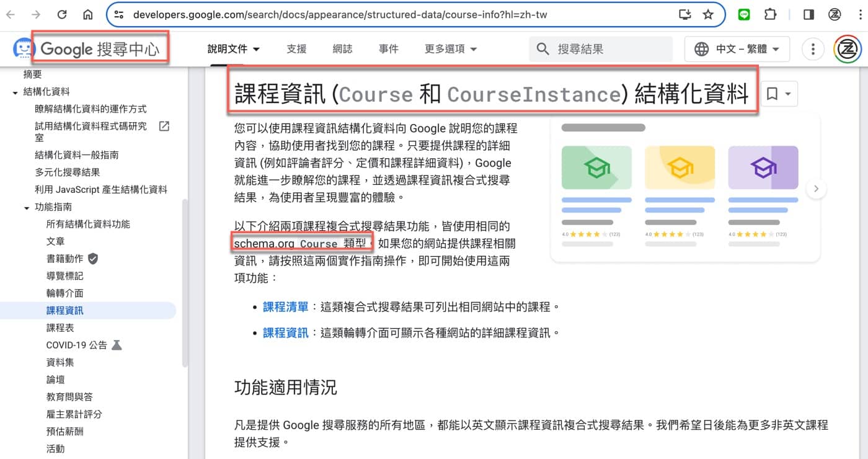Open the account avatar icon
868x459 pixels.
click(848, 48)
